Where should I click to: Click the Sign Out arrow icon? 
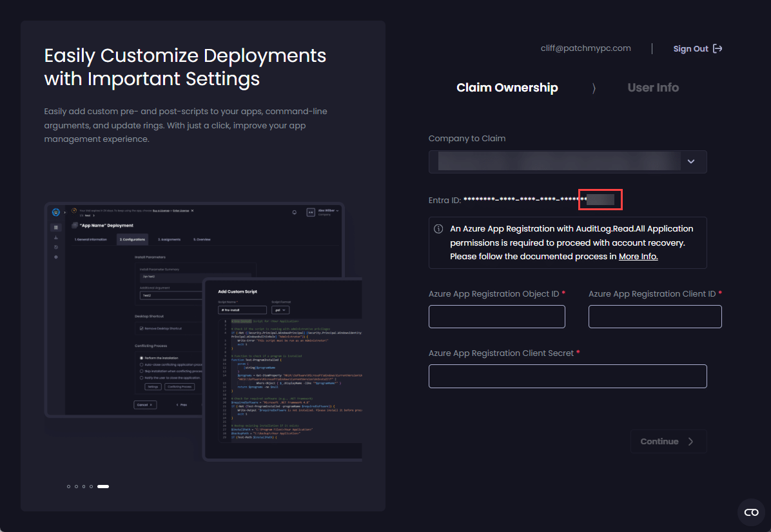(717, 49)
